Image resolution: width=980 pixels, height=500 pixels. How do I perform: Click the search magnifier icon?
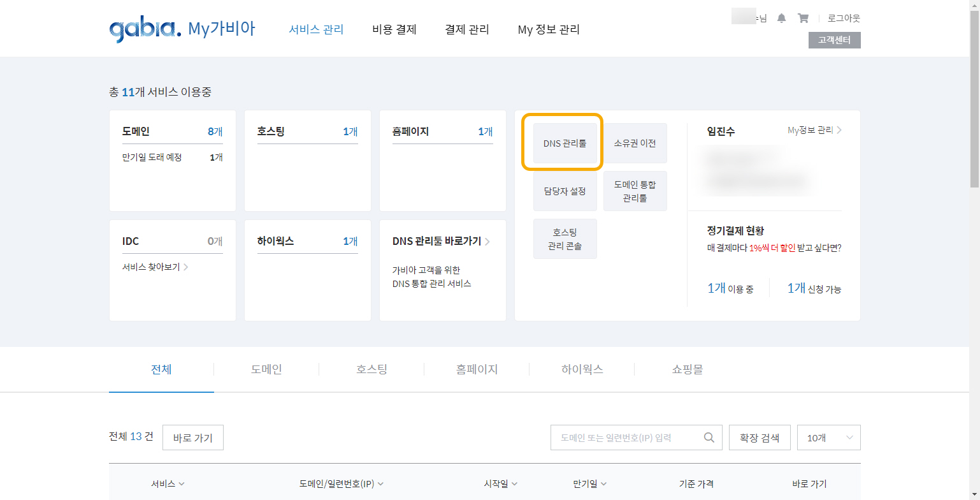point(709,437)
